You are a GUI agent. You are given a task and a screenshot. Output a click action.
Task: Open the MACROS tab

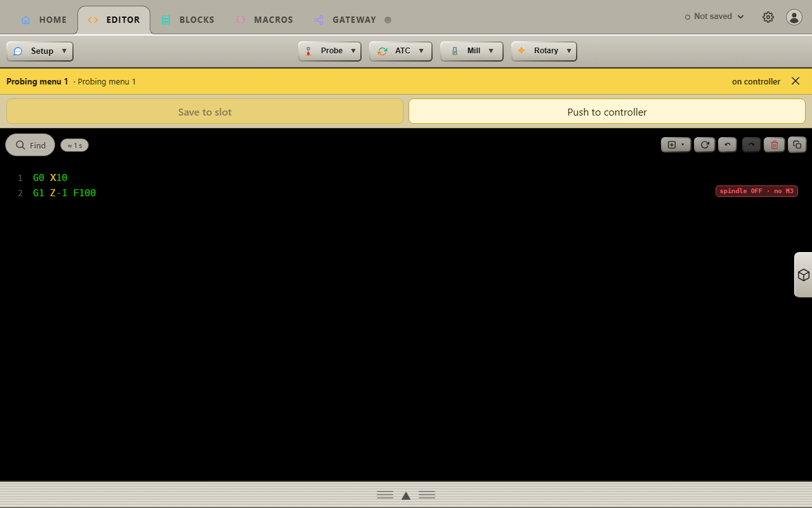coord(264,20)
